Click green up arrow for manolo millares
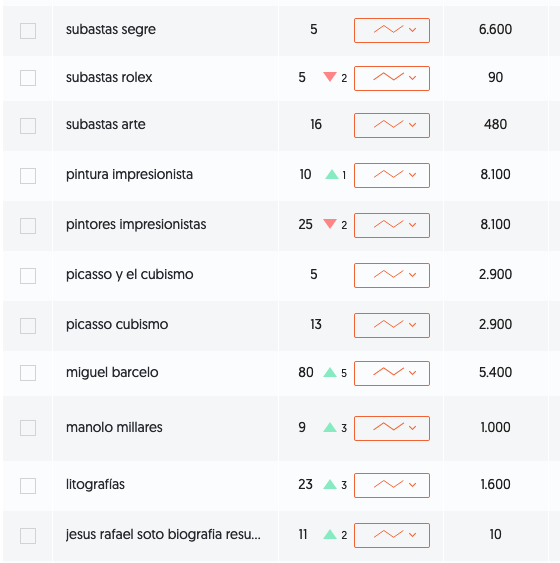 point(330,427)
